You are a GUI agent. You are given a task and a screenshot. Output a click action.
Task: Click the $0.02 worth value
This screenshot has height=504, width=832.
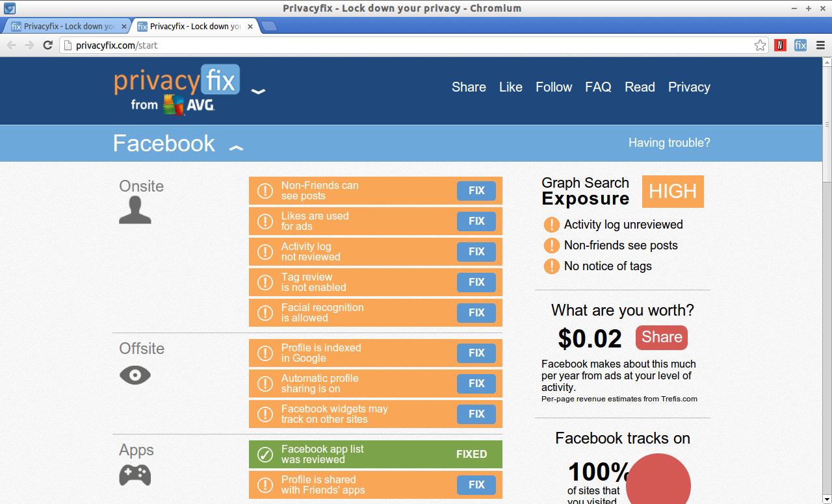(x=590, y=338)
